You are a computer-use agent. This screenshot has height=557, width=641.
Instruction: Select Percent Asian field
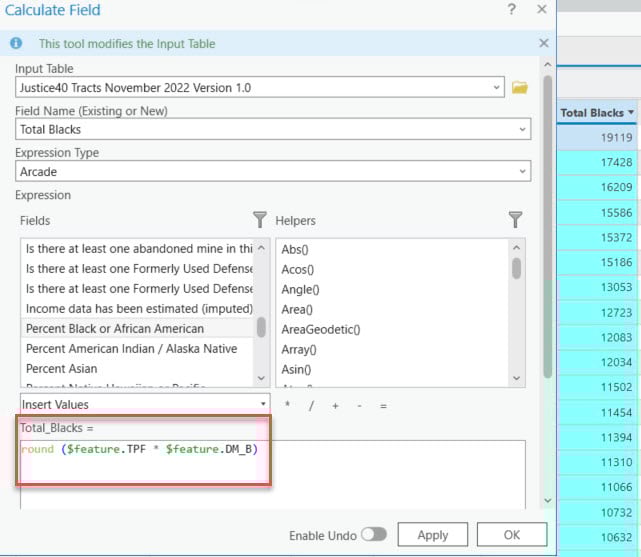137,369
